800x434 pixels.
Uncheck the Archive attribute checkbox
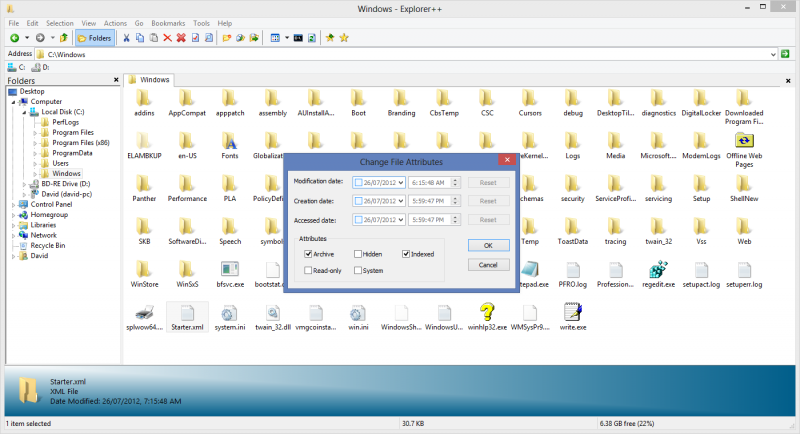(x=308, y=254)
